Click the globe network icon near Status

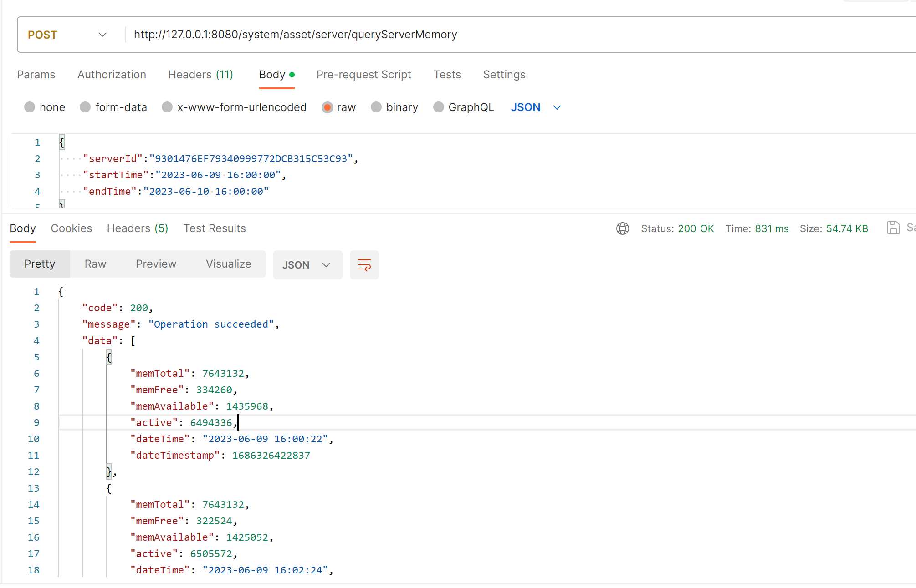622,228
